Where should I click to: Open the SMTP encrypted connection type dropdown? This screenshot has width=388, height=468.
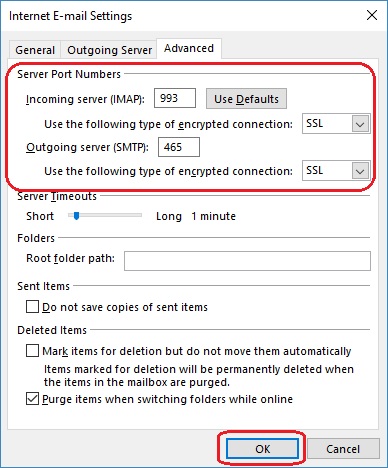[x=336, y=171]
